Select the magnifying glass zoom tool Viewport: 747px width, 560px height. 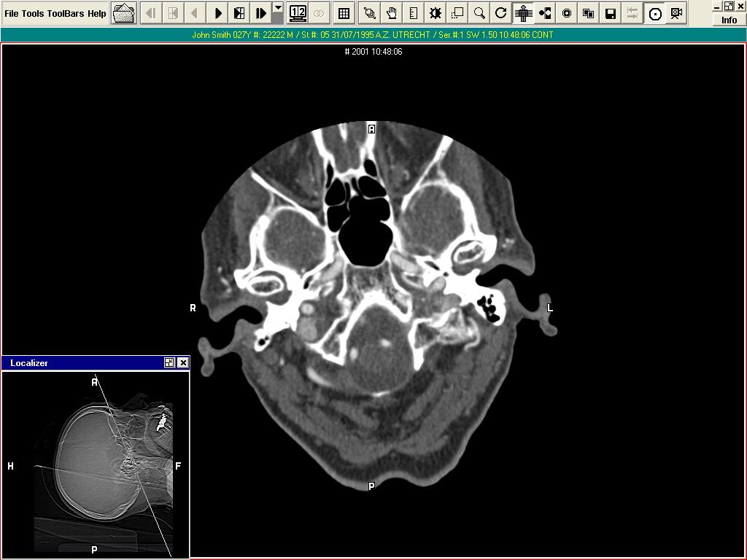click(479, 13)
